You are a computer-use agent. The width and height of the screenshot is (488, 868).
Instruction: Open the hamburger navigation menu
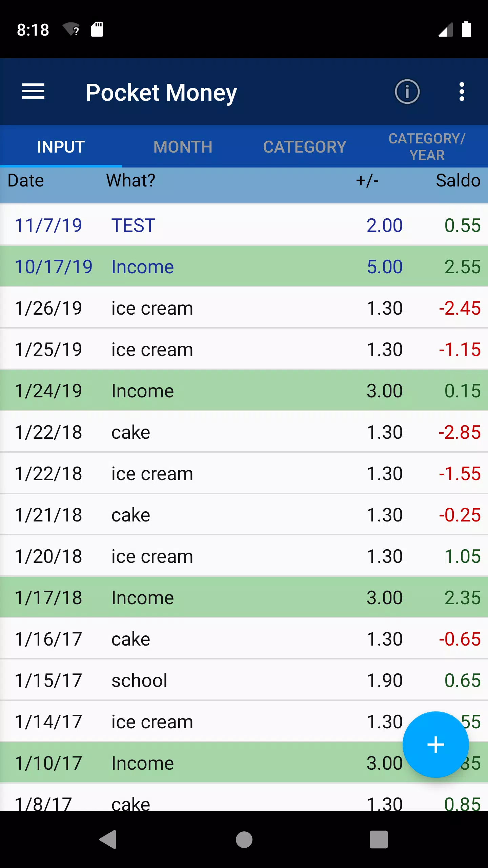tap(33, 92)
